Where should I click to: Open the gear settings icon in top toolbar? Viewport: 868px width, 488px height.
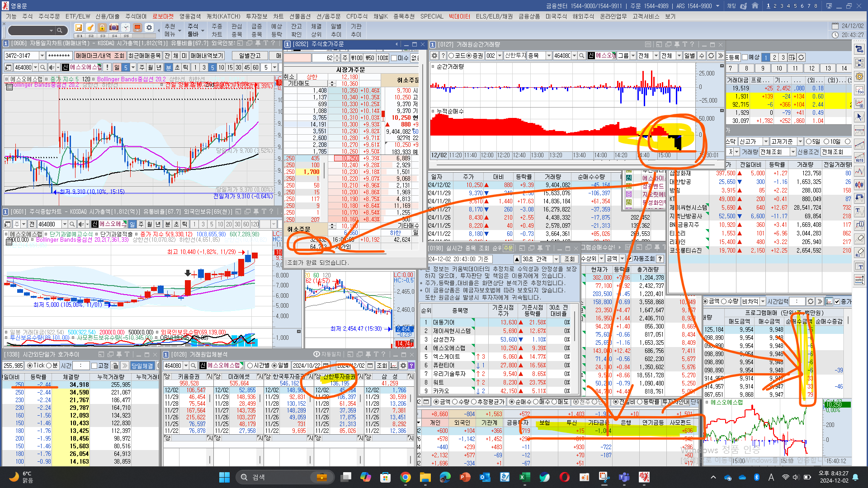tap(149, 28)
